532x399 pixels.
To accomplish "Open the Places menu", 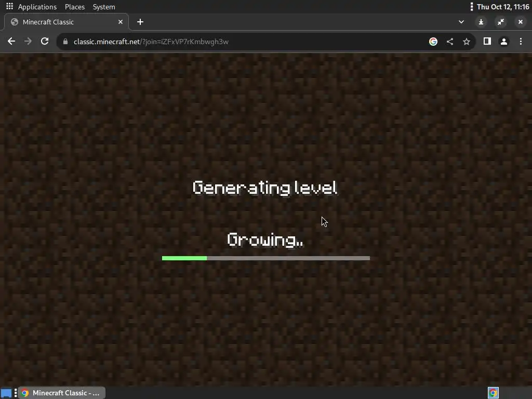I will pyautogui.click(x=75, y=7).
